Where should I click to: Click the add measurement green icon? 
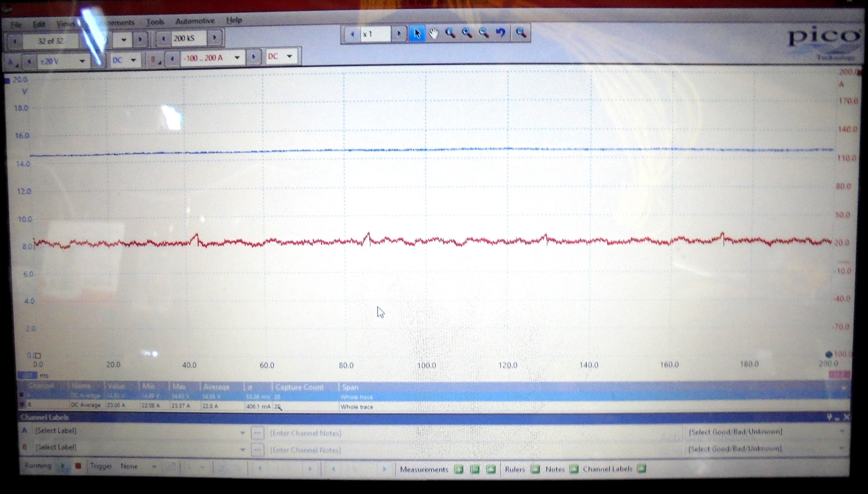(459, 469)
